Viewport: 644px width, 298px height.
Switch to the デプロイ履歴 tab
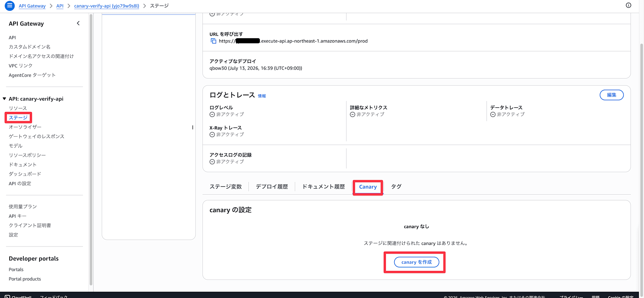[x=272, y=187]
